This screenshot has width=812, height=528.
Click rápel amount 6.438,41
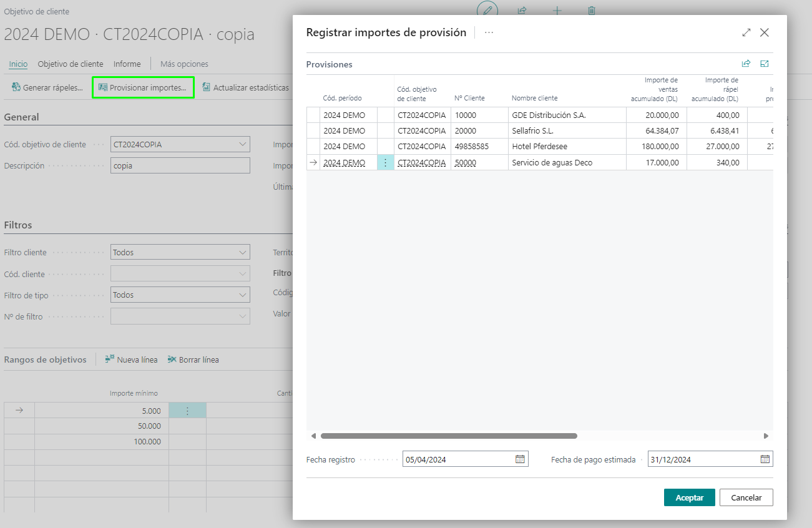717,131
